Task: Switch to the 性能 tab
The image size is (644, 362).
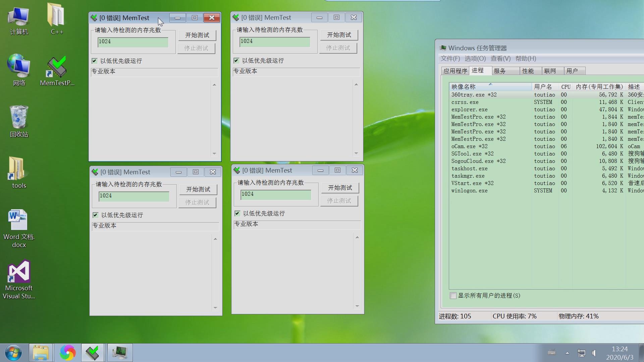Action: point(528,71)
